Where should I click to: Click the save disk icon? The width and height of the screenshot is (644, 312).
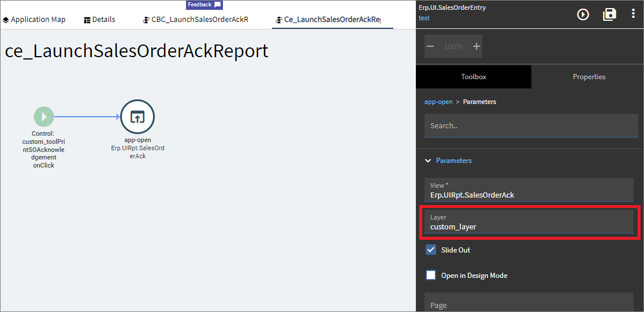[609, 14]
